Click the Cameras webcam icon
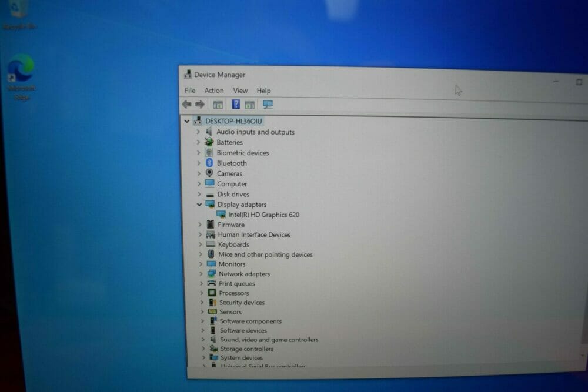This screenshot has width=588, height=392. point(210,173)
